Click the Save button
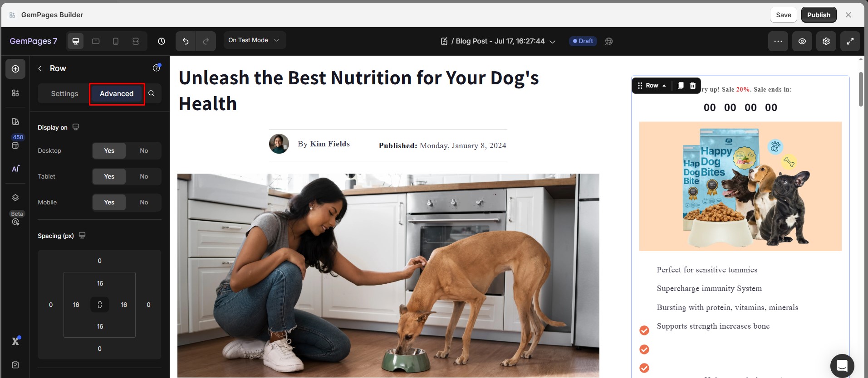 [784, 15]
